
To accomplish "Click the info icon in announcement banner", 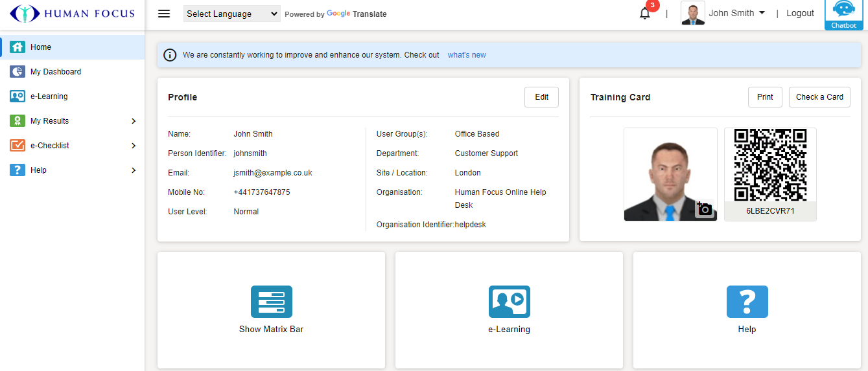I will tap(170, 55).
